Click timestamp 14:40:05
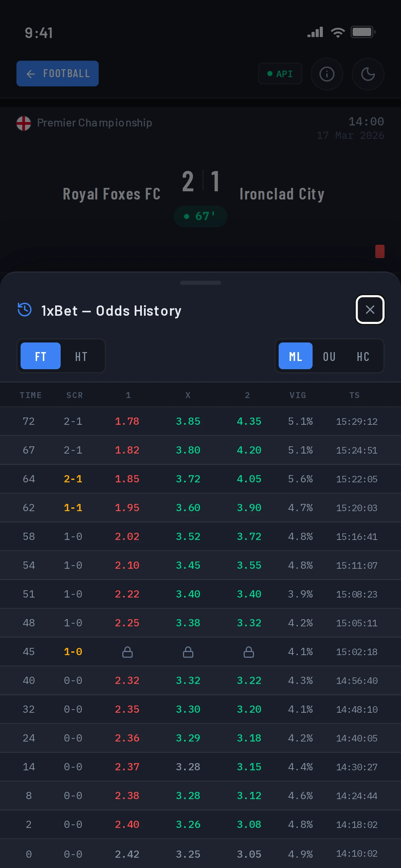 point(357,738)
